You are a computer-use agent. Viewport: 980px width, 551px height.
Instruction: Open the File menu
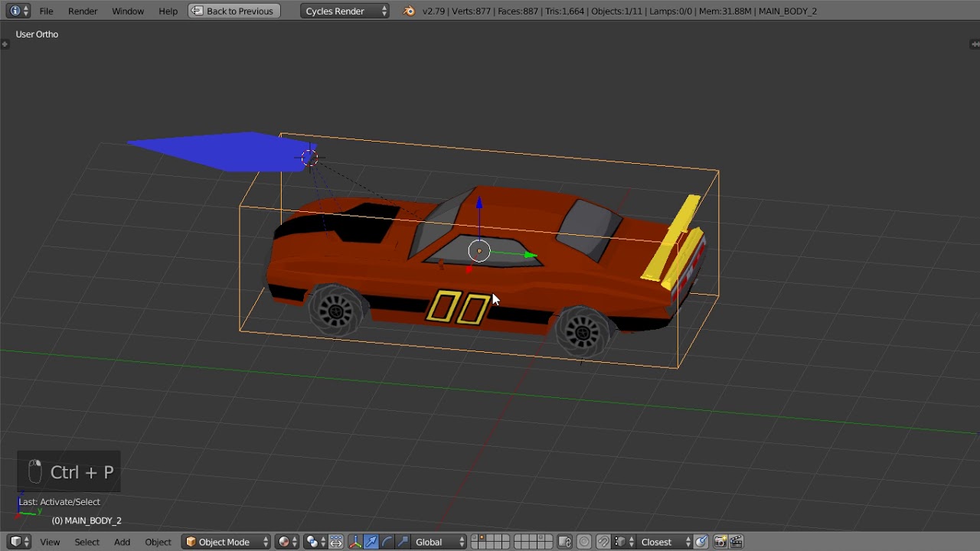tap(46, 11)
